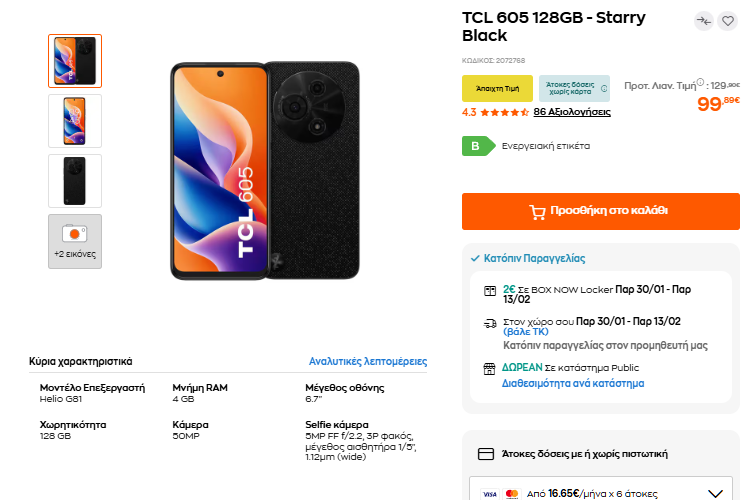Expand the 16.65€/μήνα installments dropdown

click(x=714, y=493)
